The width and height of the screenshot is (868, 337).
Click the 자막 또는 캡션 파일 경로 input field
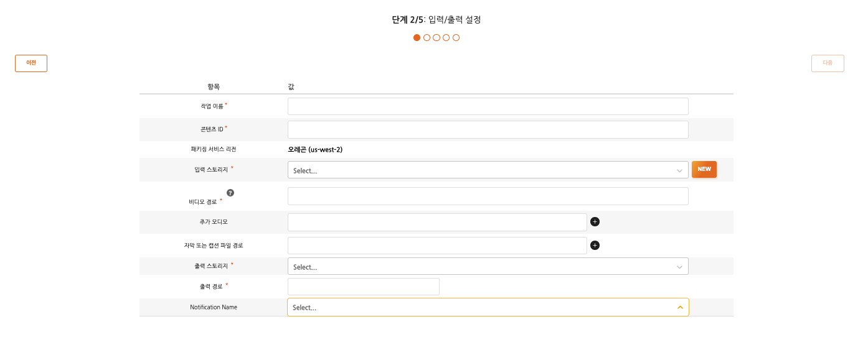pos(437,246)
